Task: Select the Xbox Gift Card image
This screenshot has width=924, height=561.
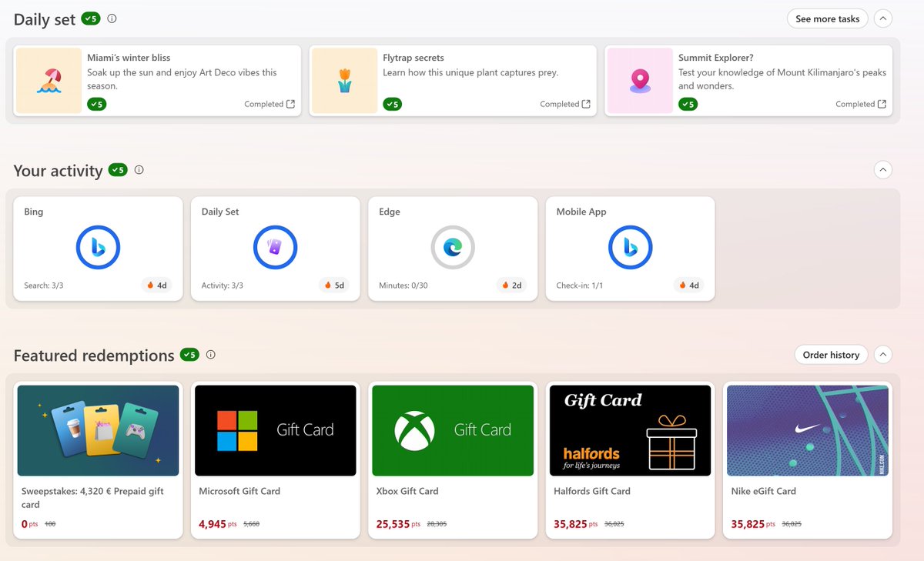Action: (x=453, y=430)
